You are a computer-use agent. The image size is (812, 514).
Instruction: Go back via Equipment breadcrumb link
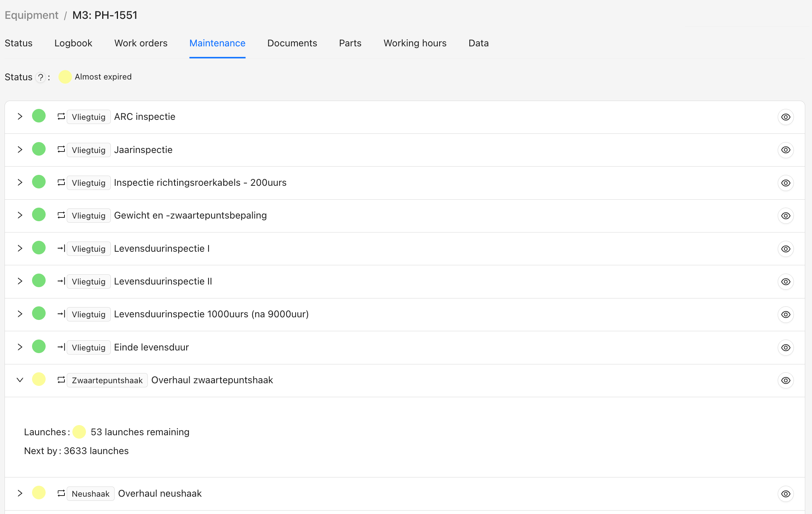(x=31, y=15)
